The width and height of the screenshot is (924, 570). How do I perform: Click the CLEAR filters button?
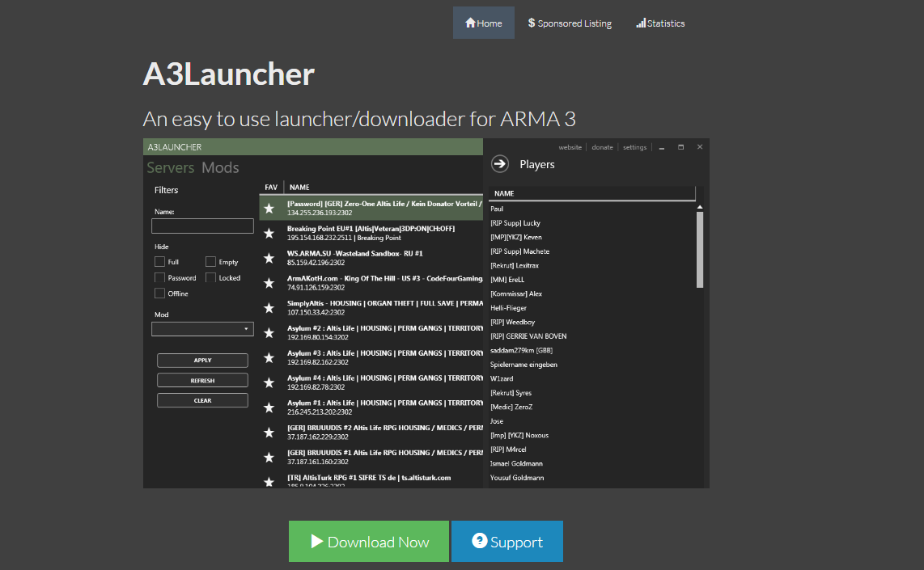203,400
